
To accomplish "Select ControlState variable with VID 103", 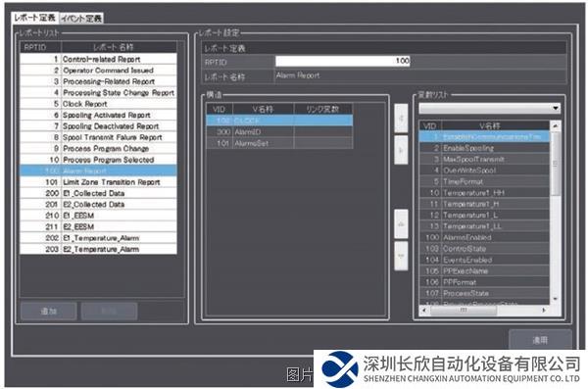I will (x=484, y=249).
